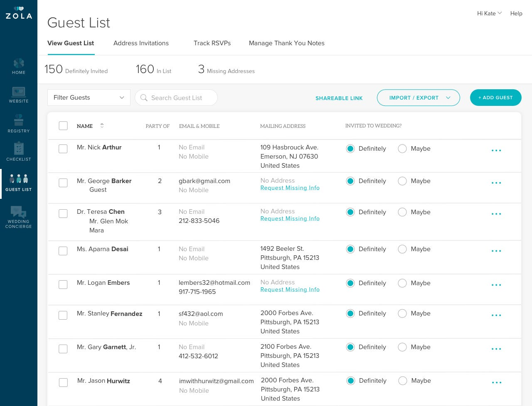This screenshot has height=406, width=532.
Task: Open the Import / Export dropdown
Action: tap(419, 98)
